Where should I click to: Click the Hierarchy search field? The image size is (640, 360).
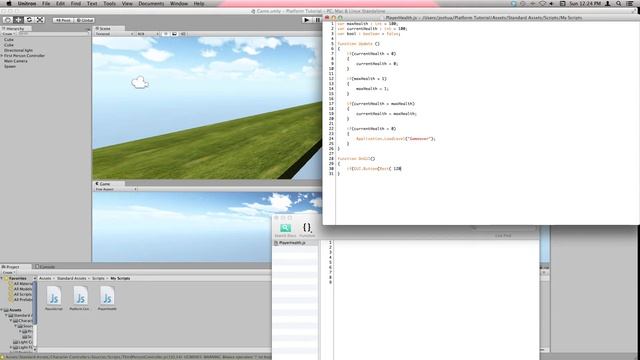[53, 34]
